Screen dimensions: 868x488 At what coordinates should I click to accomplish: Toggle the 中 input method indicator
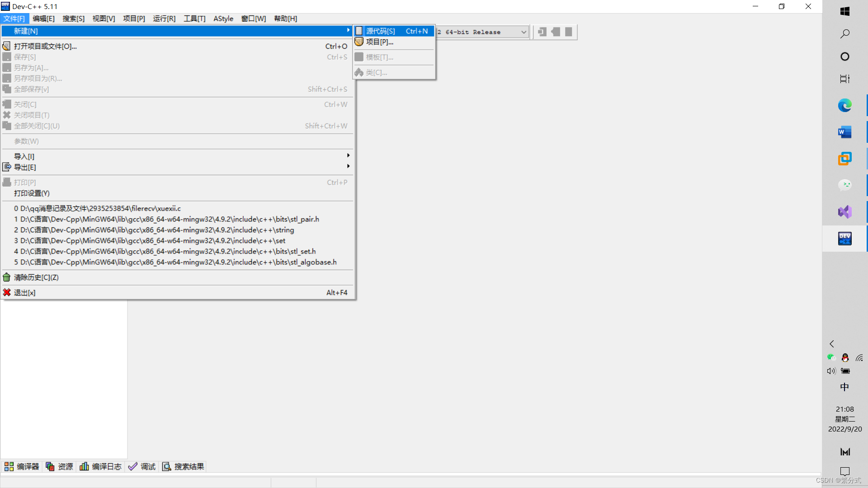[x=844, y=387]
